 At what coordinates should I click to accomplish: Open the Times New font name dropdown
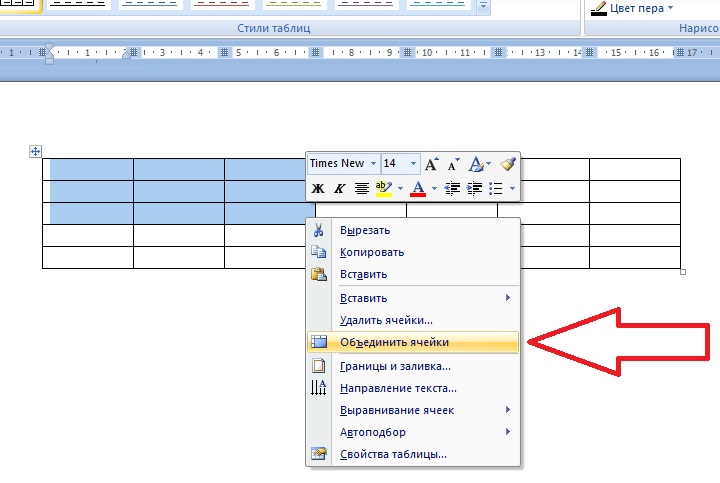373,163
